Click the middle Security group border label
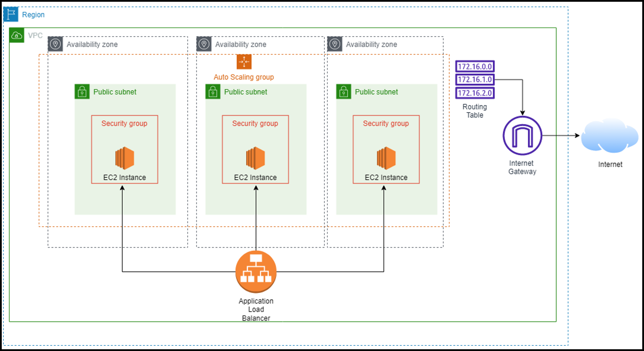Viewport: 644px width, 351px height. click(255, 123)
